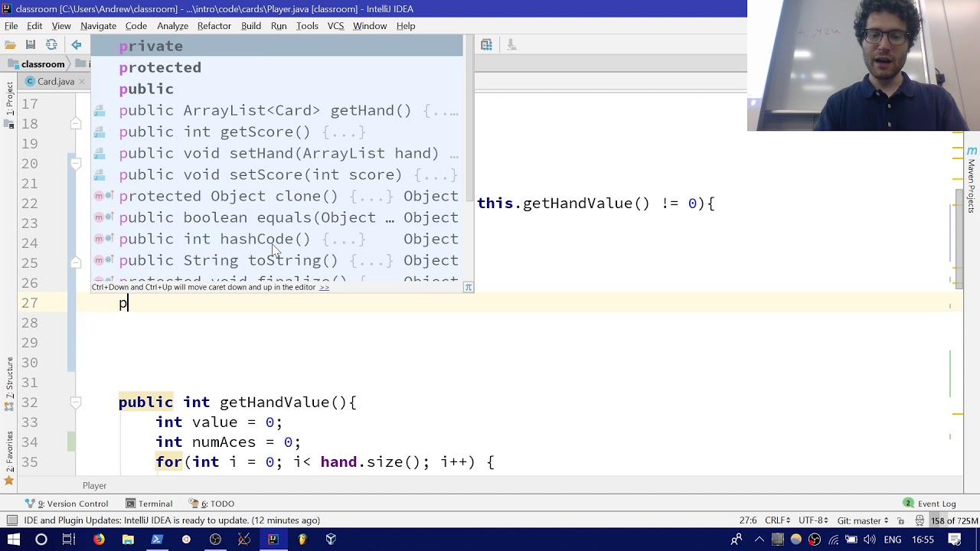Open Maven Projects side panel
Image resolution: width=980 pixels, height=551 pixels.
(972, 181)
